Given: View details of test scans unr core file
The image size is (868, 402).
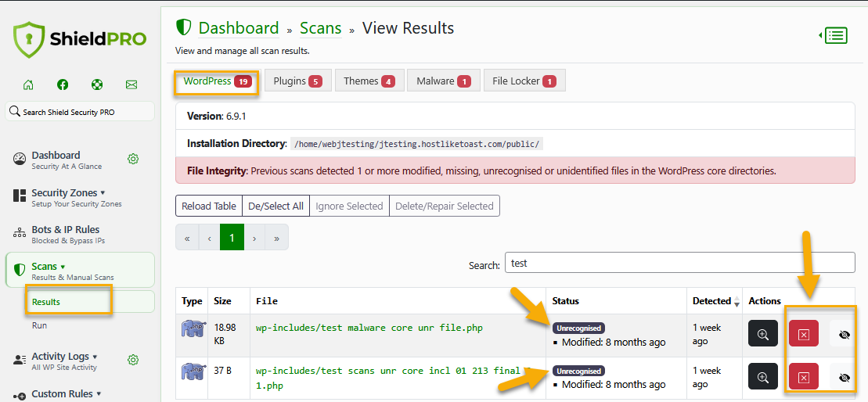Looking at the screenshot, I should pyautogui.click(x=763, y=378).
